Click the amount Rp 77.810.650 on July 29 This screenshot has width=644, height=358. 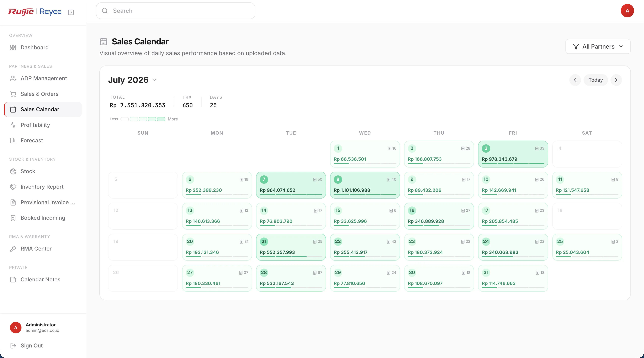pyautogui.click(x=349, y=283)
